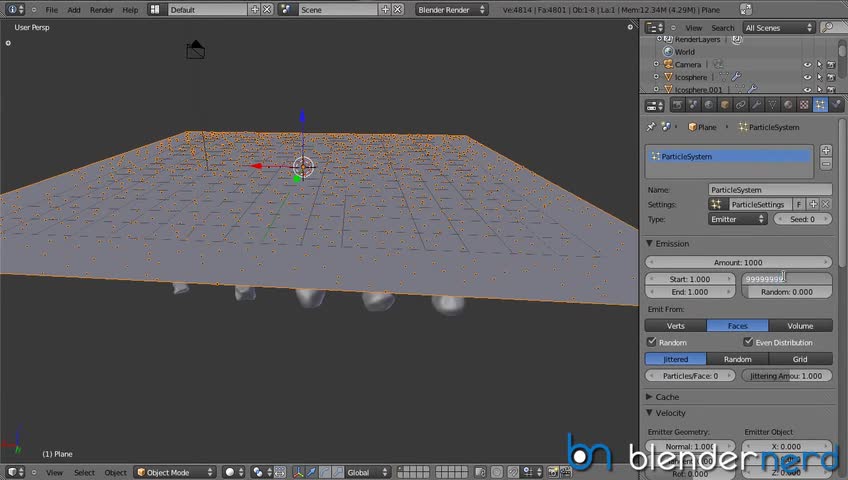Open the Texture tab (checker icon)
Image resolution: width=848 pixels, height=480 pixels.
tap(804, 105)
